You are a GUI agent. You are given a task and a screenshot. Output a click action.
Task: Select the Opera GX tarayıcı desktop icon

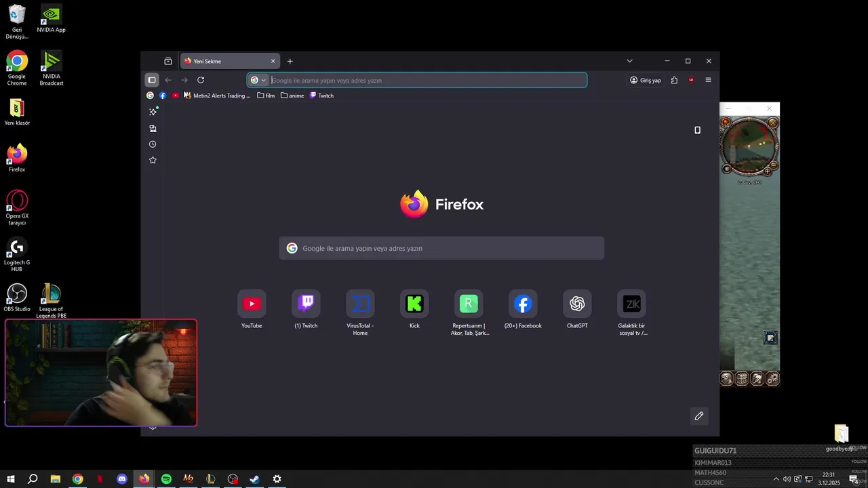pos(17,208)
